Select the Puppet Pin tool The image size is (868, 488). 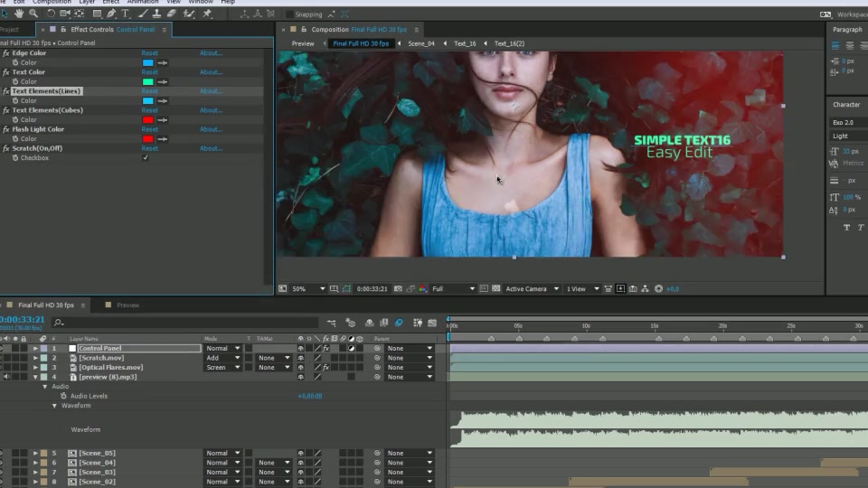pos(207,14)
